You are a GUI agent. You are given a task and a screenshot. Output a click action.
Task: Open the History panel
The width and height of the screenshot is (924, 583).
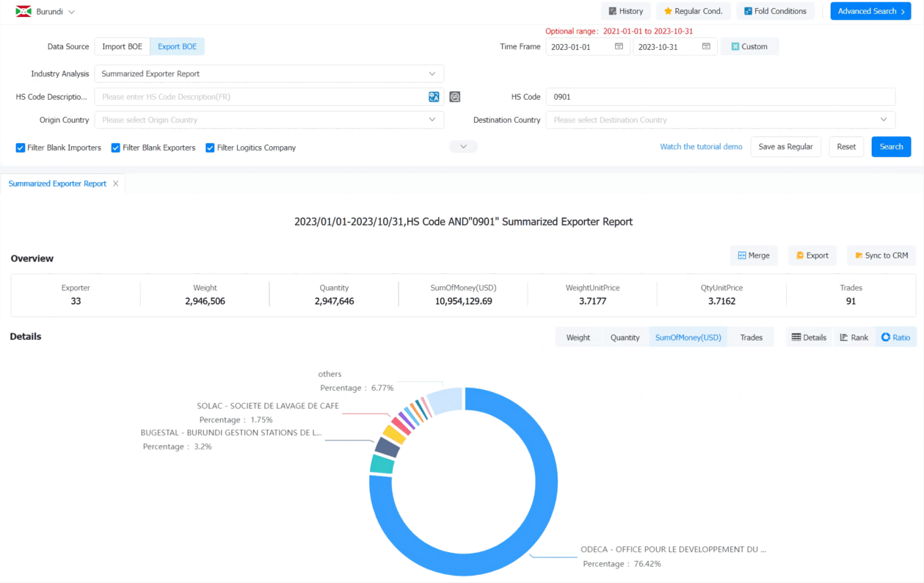point(625,11)
